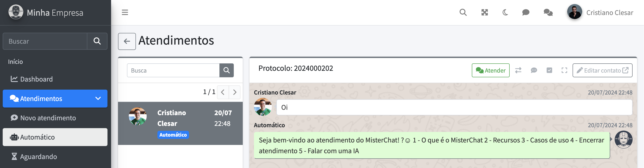Click the top bar search magnifier icon
Screen dimensions: 644x168
[463, 13]
